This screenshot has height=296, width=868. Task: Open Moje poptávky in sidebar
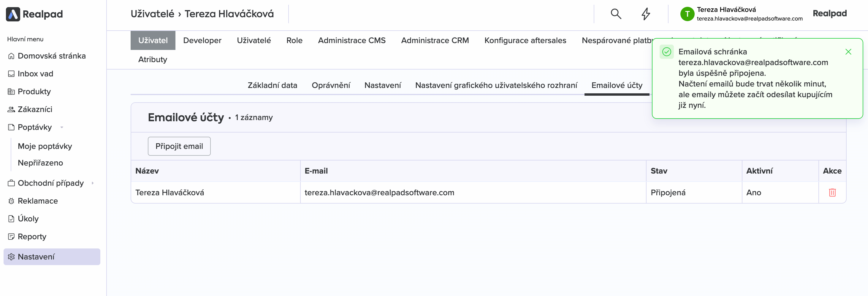[x=45, y=146]
